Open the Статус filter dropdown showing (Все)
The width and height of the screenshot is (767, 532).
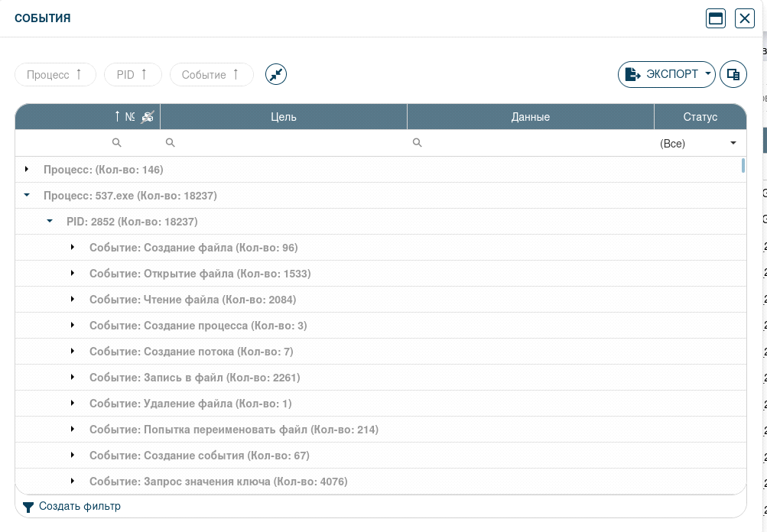click(x=699, y=144)
